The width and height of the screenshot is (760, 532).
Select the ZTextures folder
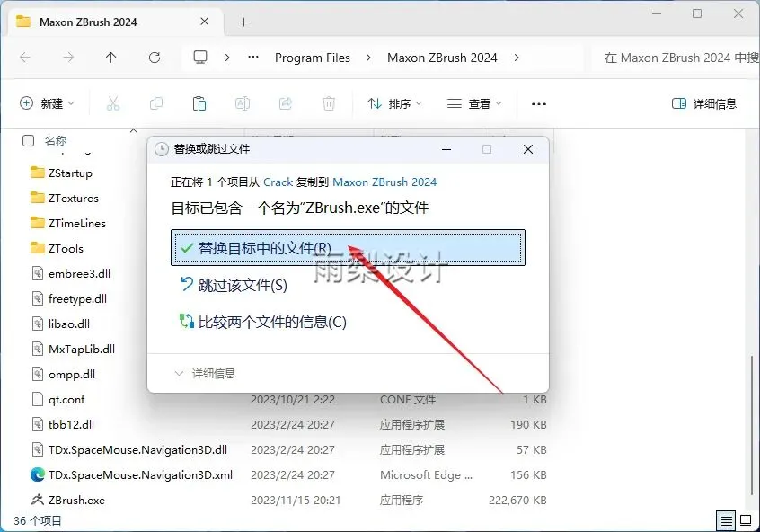[73, 198]
